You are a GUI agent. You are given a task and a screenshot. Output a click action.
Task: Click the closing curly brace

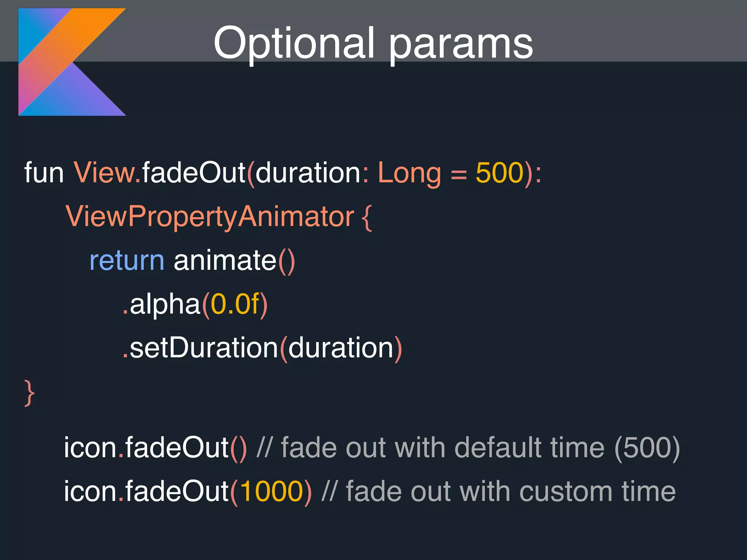click(30, 393)
